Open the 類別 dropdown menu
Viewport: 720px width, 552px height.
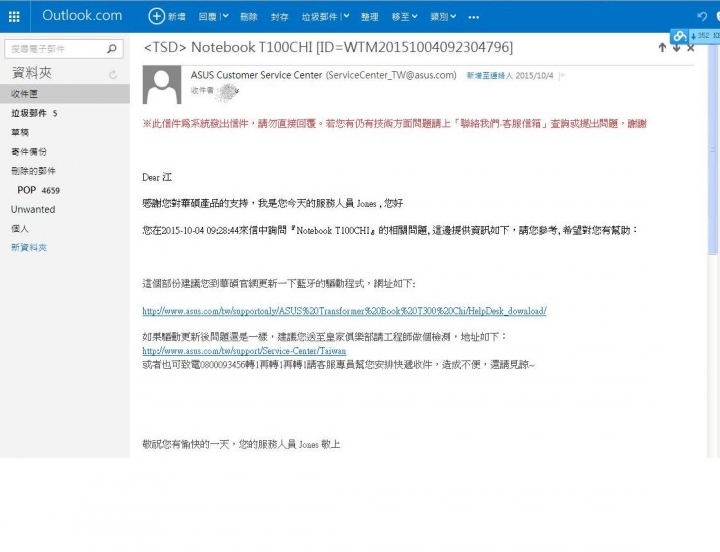[443, 17]
